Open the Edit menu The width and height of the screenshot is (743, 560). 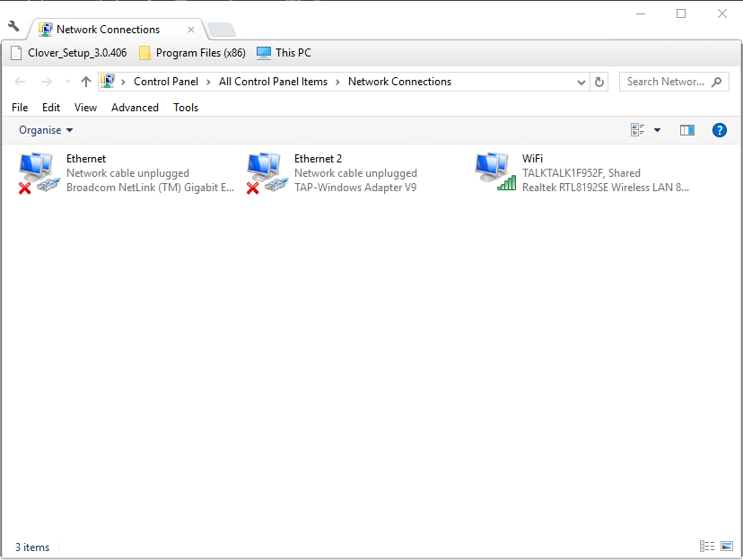point(51,108)
